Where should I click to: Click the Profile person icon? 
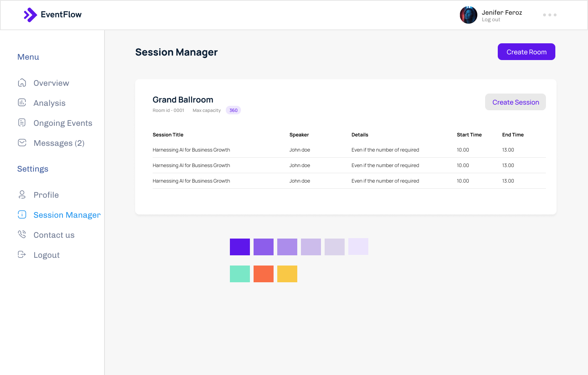pos(22,194)
